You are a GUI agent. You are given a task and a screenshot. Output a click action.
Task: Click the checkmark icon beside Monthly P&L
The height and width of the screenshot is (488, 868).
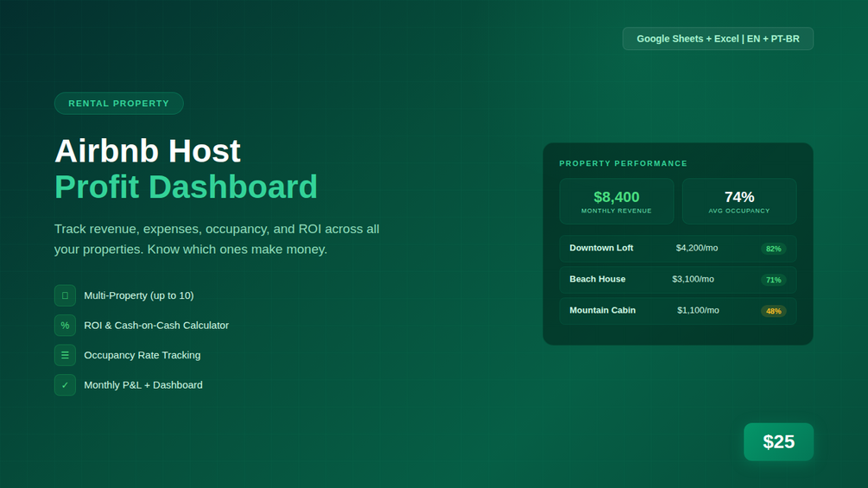pyautogui.click(x=65, y=385)
